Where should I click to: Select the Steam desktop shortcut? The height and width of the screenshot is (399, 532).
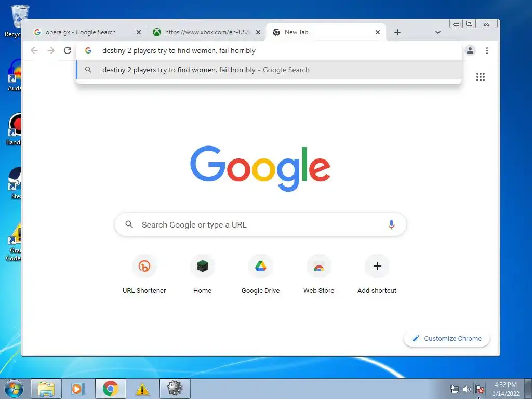(14, 183)
